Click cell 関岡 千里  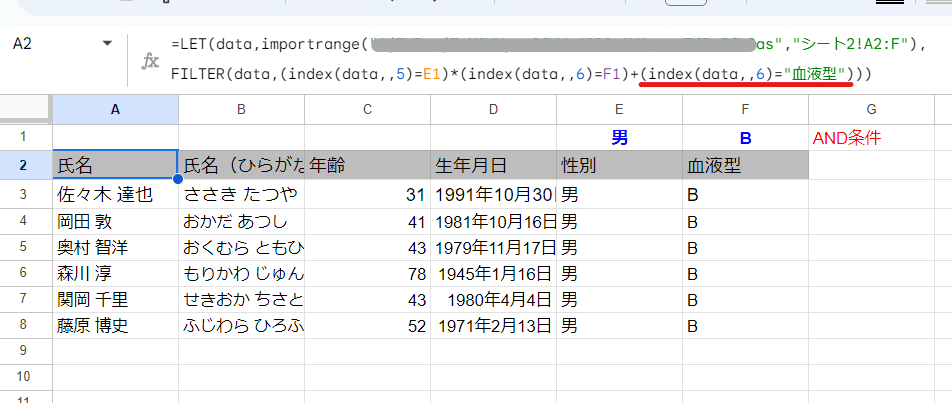pos(115,300)
